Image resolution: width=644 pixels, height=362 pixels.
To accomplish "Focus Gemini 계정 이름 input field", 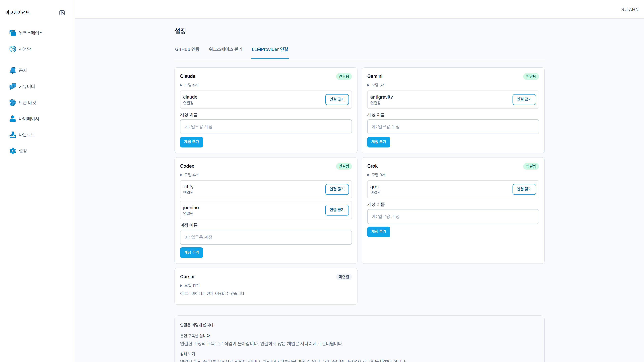I will 453,127.
